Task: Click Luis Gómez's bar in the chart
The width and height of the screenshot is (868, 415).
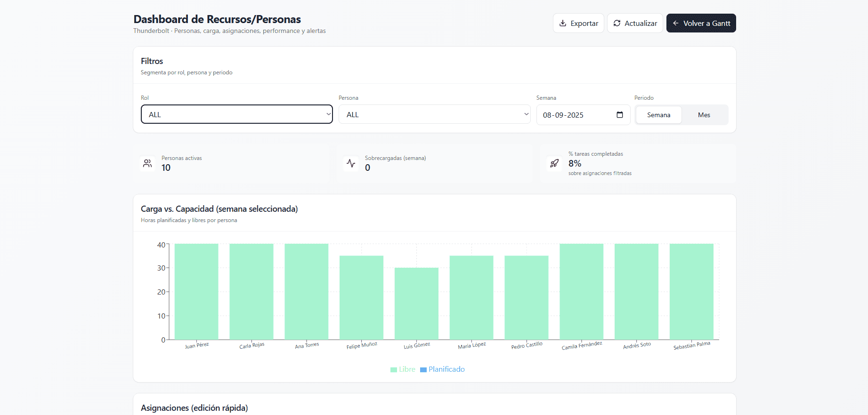Action: pos(416,303)
